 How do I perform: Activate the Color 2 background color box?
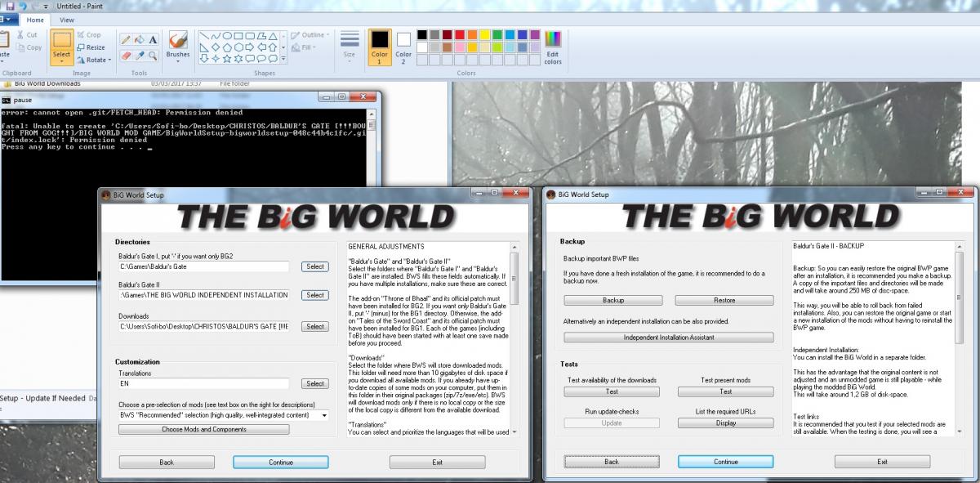coord(403,47)
